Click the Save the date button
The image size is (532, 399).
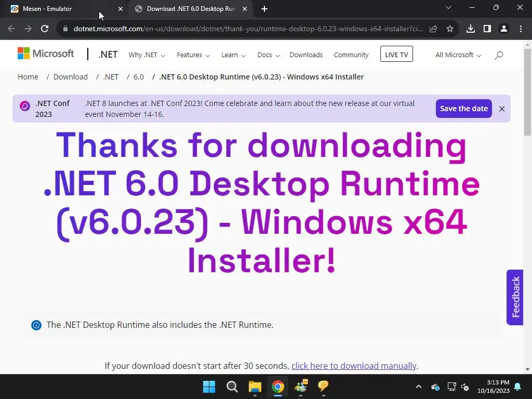pos(463,109)
